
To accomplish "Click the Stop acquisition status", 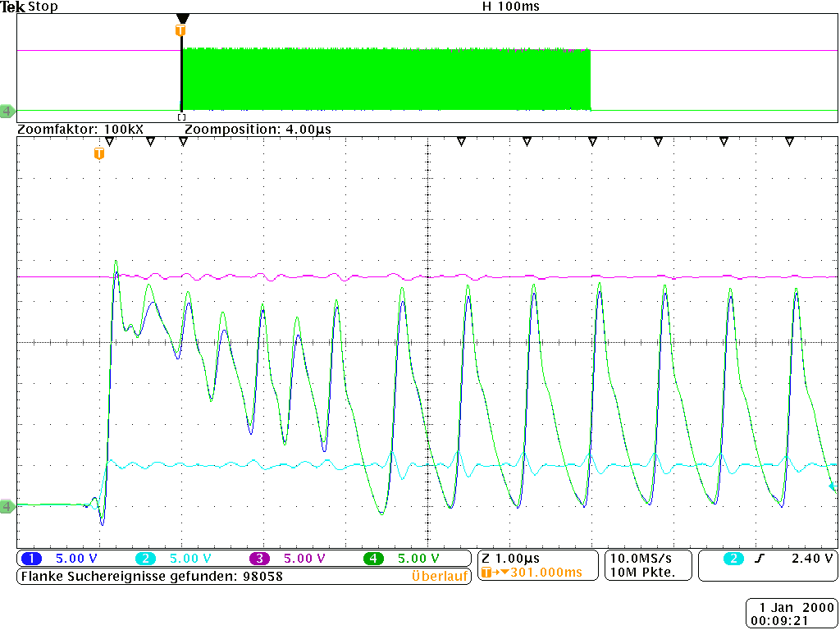I will coord(43,7).
